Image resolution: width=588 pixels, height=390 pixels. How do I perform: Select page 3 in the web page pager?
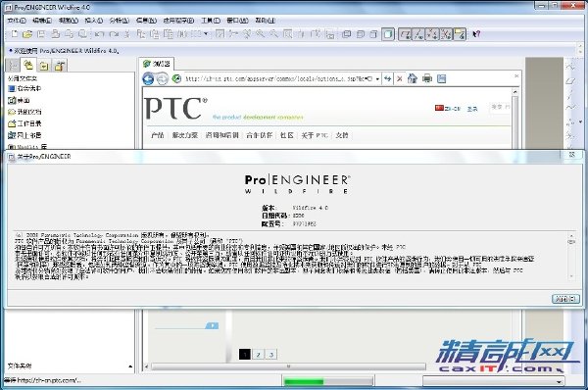[x=271, y=355]
